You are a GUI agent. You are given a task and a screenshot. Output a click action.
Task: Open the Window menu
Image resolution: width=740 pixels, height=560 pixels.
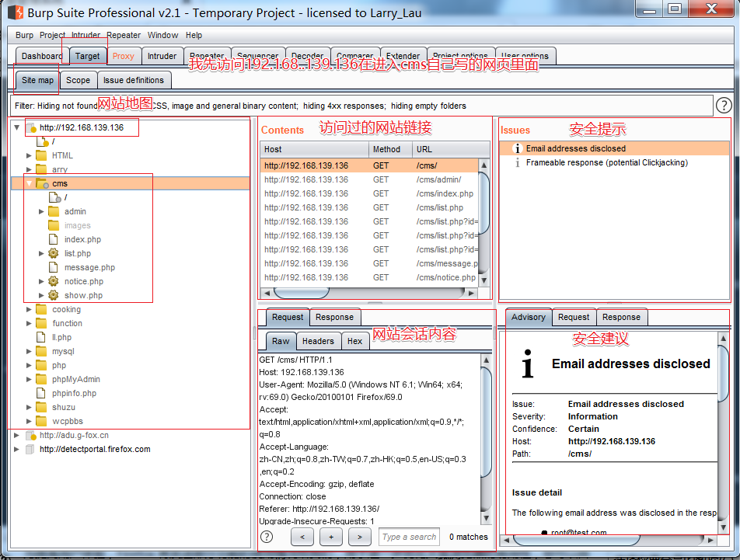coord(162,35)
